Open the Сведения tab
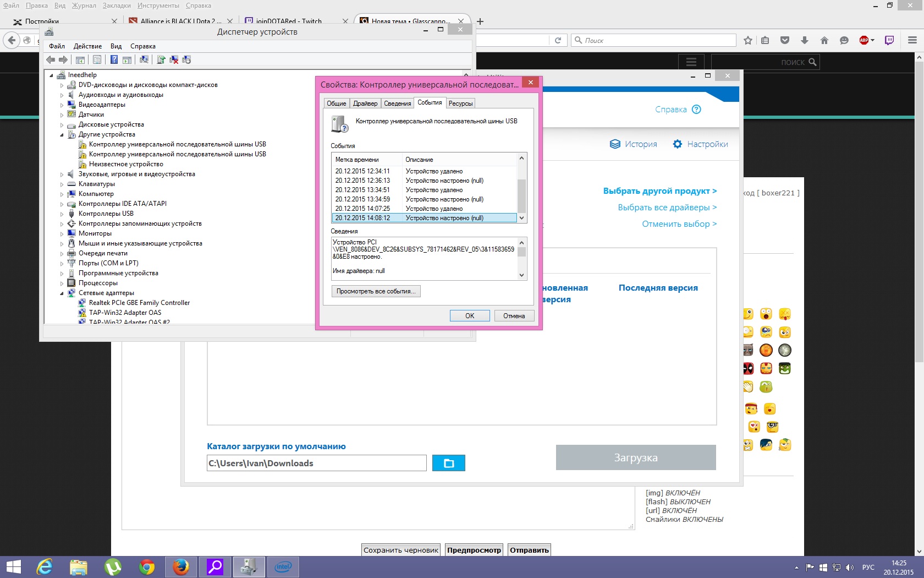 pos(397,103)
